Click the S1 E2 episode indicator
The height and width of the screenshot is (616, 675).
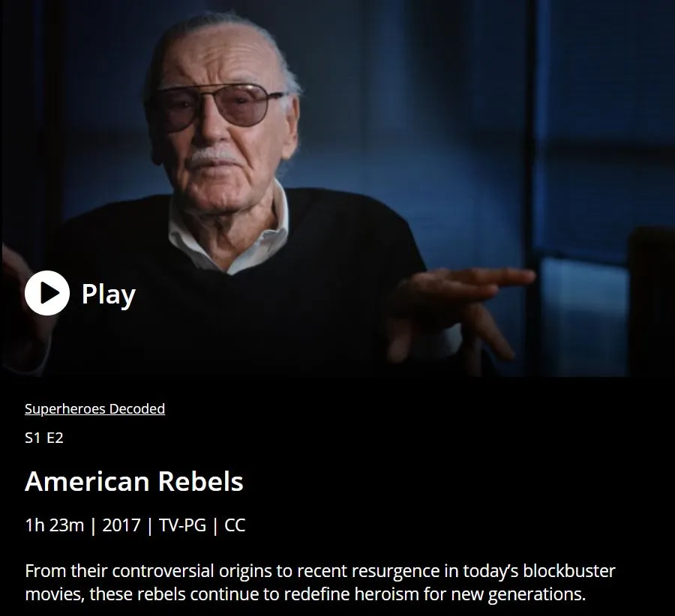44,438
